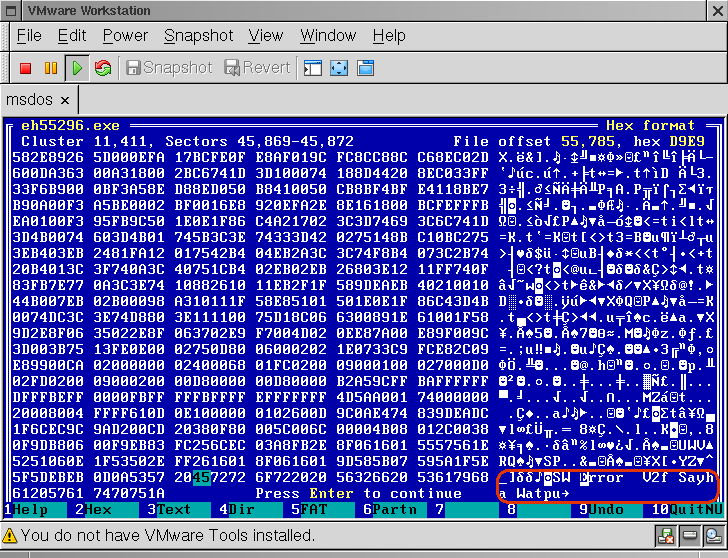This screenshot has height=558, width=728.
Task: Close the VMware Workstation window
Action: point(718,11)
